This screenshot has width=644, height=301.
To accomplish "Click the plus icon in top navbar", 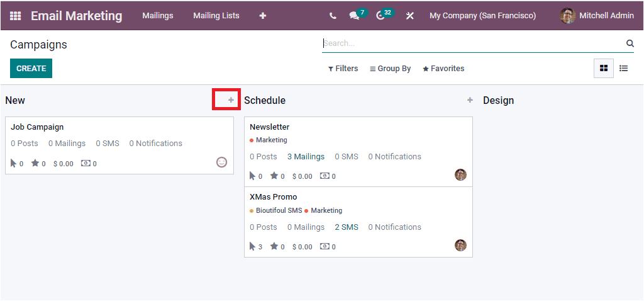I will tap(263, 16).
